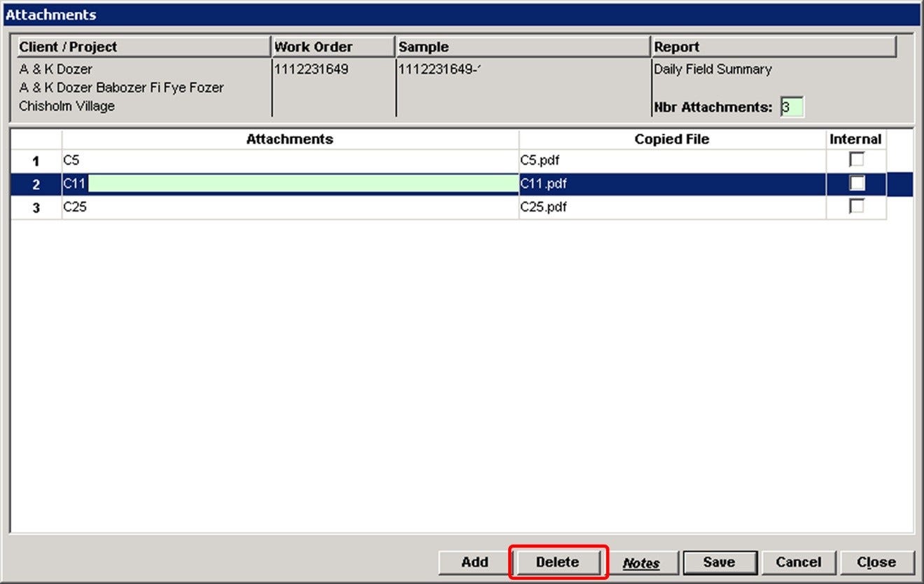Click the Attachments column header
The image size is (924, 584).
click(290, 139)
